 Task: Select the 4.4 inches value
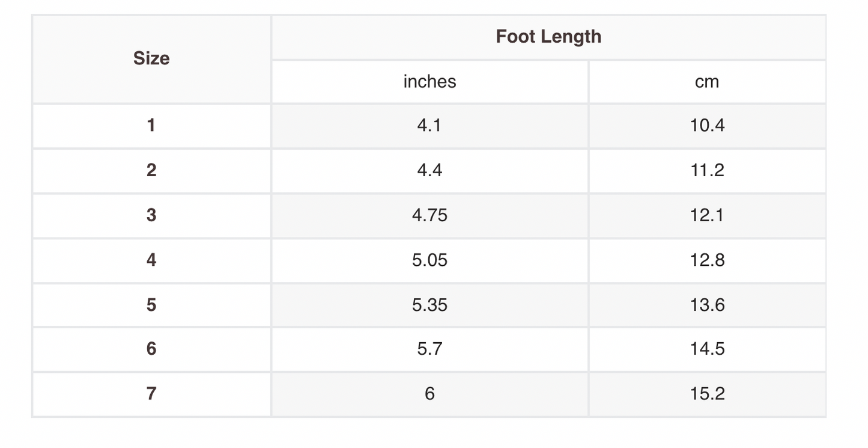(429, 170)
